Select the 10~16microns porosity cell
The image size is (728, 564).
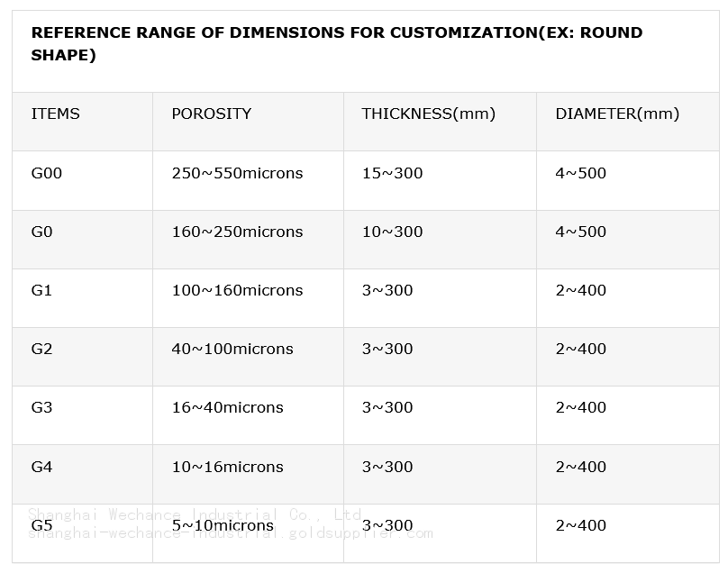tap(227, 467)
